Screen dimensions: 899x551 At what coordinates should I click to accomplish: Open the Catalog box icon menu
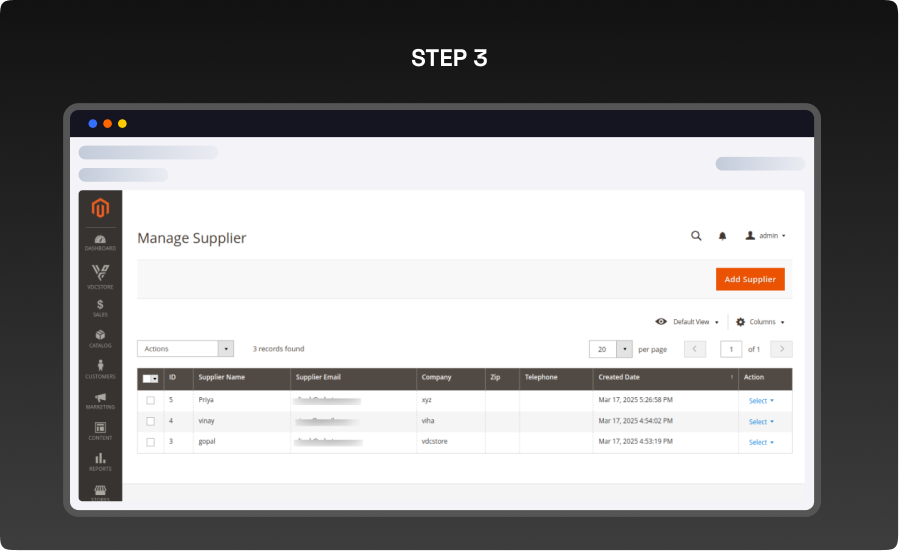click(x=100, y=338)
